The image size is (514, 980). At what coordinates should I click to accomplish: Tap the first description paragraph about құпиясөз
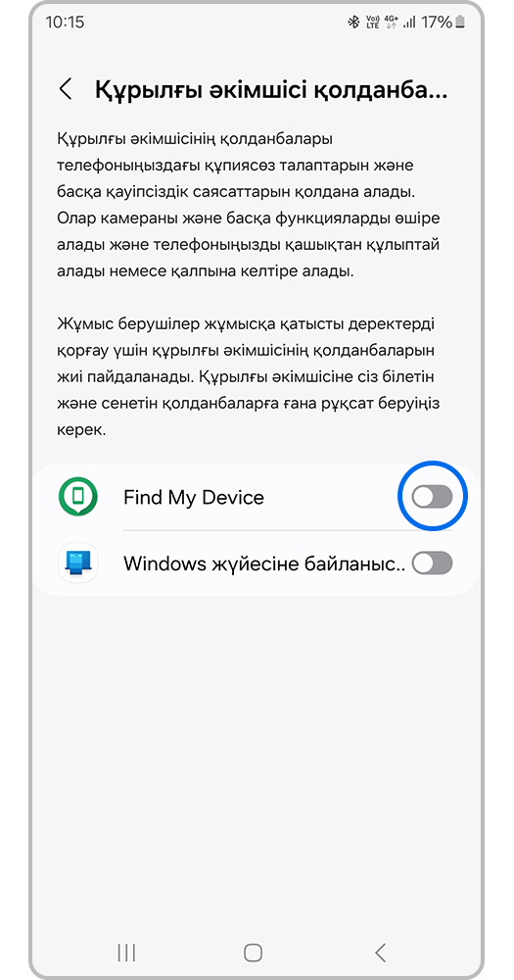249,205
